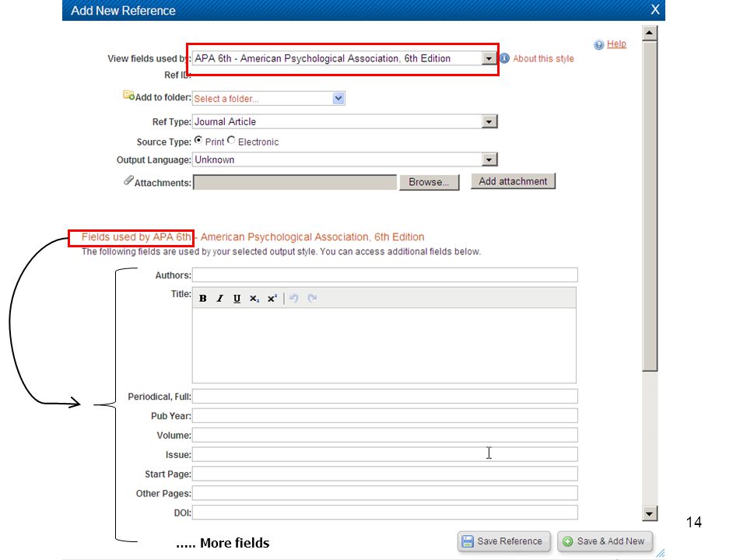Close the Add New Reference dialog
Viewport: 747px width, 560px height.
tap(655, 9)
